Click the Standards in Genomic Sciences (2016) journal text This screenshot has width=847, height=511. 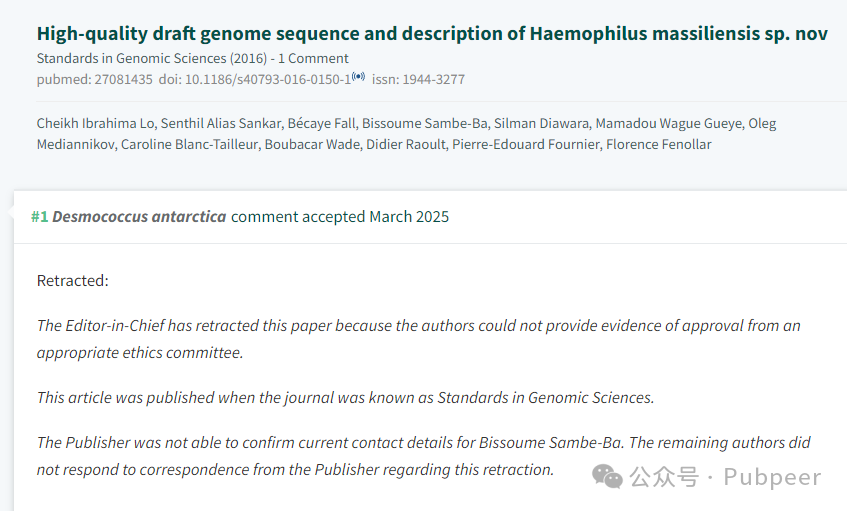[152, 58]
